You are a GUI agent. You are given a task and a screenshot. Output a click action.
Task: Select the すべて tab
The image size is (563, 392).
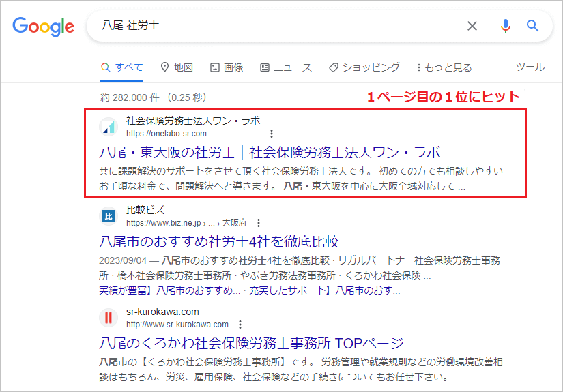coord(121,67)
